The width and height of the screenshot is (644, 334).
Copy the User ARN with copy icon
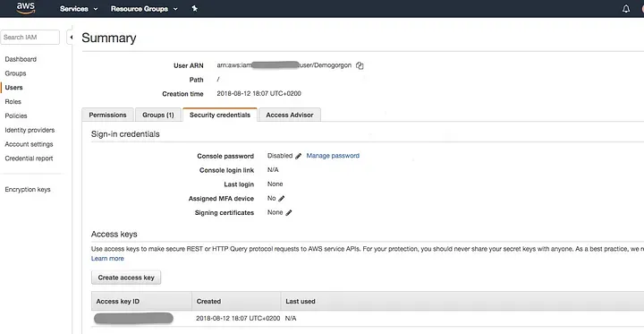coord(360,65)
